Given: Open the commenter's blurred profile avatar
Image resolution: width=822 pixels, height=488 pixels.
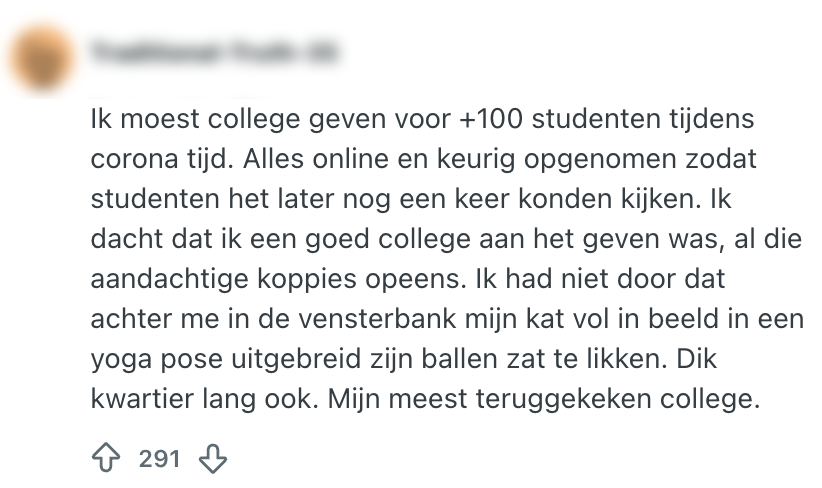Looking at the screenshot, I should click(x=41, y=59).
